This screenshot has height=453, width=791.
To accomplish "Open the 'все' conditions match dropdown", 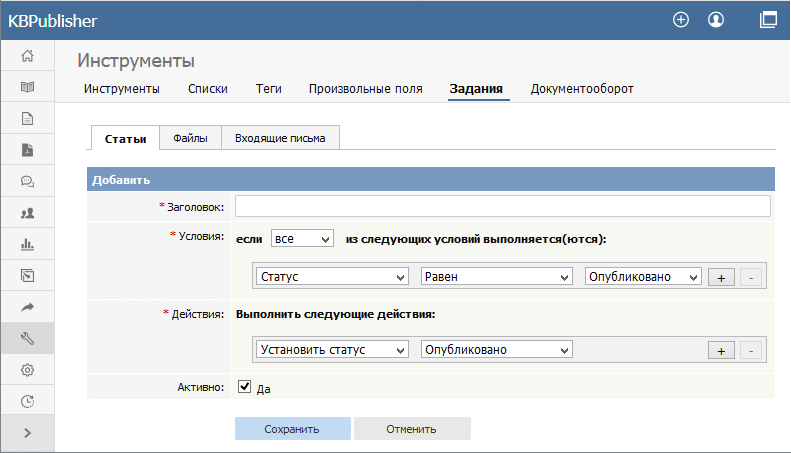I will 301,239.
